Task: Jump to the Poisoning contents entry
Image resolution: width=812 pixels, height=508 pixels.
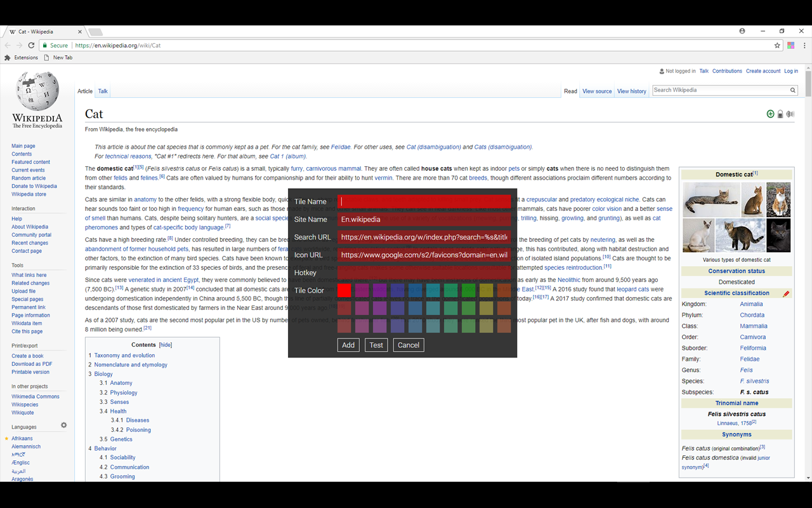Action: tap(138, 430)
